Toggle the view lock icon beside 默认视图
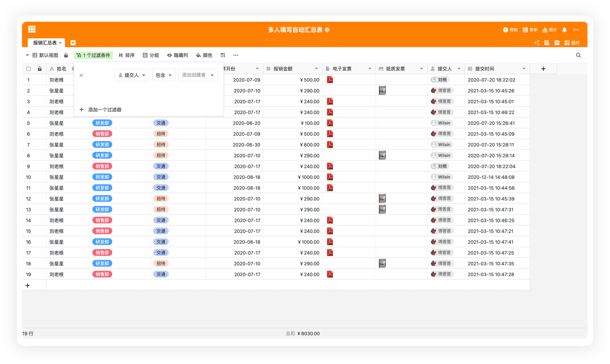Viewport: 610px width, 364px height. (x=66, y=55)
